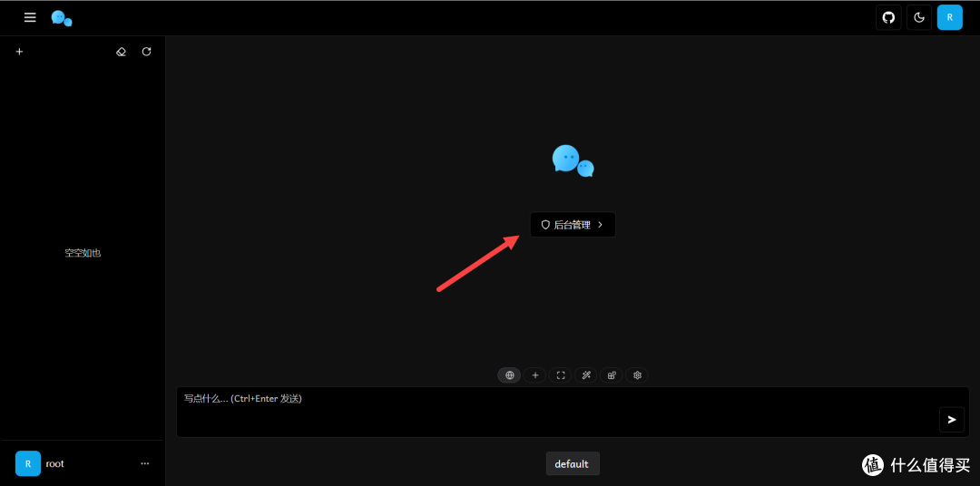
Task: Toggle dark mode with the moon icon
Action: pyautogui.click(x=919, y=17)
